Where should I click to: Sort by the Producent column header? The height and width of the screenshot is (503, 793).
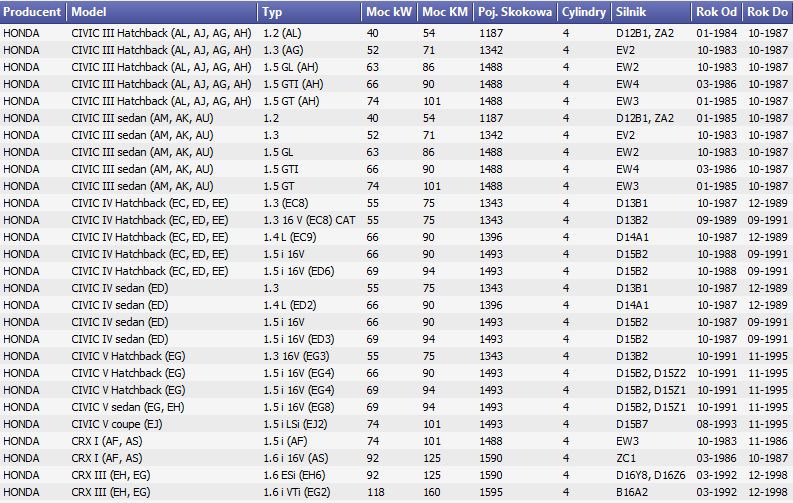pos(33,12)
